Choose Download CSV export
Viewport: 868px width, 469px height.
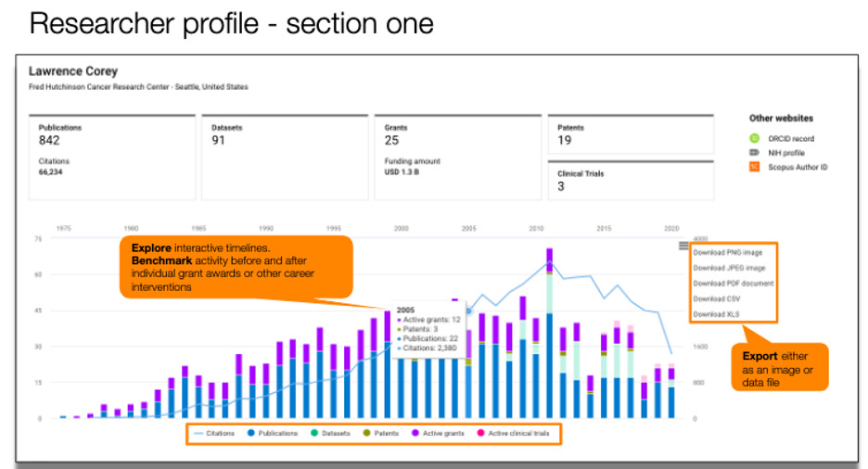tap(717, 299)
